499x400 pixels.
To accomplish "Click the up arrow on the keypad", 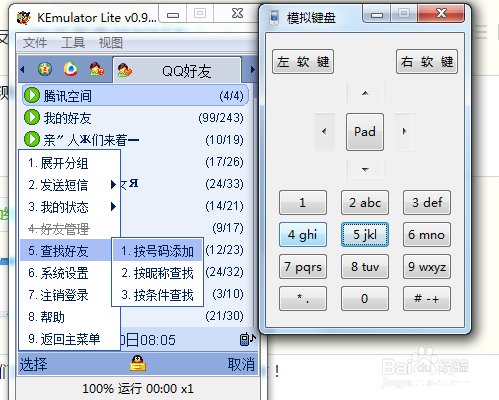I will pos(365,93).
